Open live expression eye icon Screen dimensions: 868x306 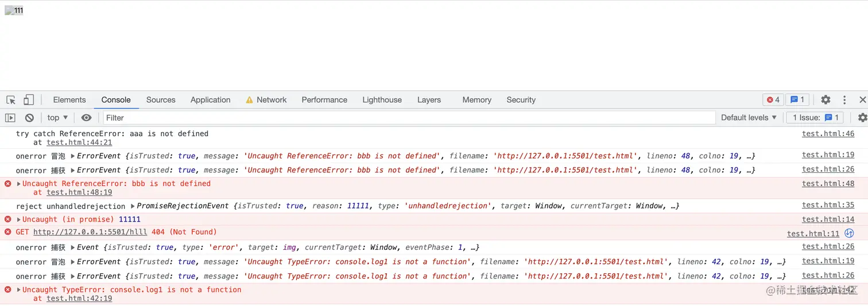tap(86, 118)
